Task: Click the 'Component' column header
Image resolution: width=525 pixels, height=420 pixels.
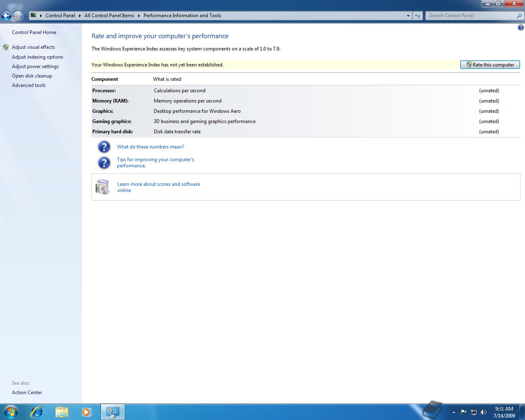Action: tap(105, 79)
